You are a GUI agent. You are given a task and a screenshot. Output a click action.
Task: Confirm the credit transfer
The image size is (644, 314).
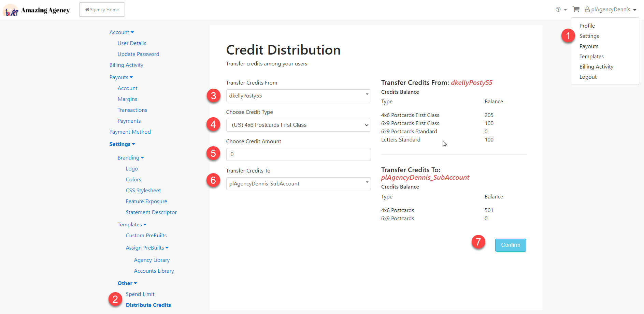click(x=511, y=245)
